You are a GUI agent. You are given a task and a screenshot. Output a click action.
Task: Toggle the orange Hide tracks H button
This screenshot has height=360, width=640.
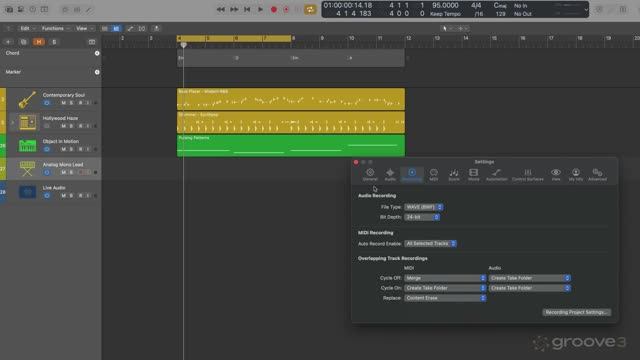(x=39, y=42)
